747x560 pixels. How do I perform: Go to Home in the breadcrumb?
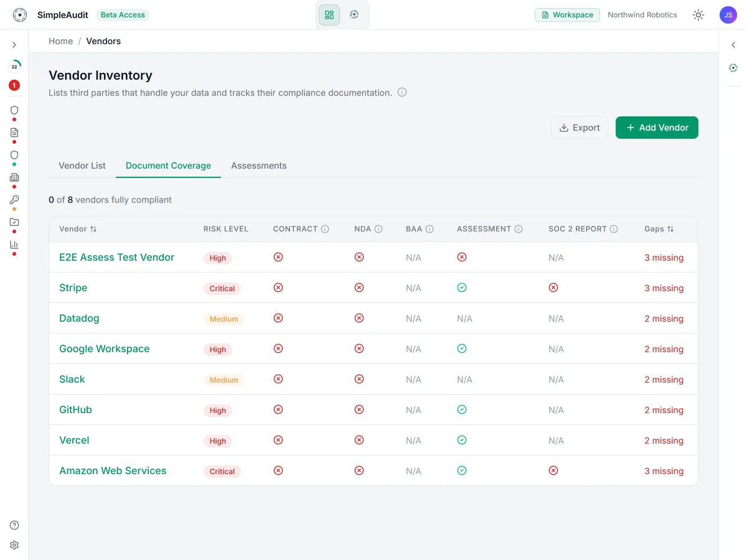pos(61,41)
